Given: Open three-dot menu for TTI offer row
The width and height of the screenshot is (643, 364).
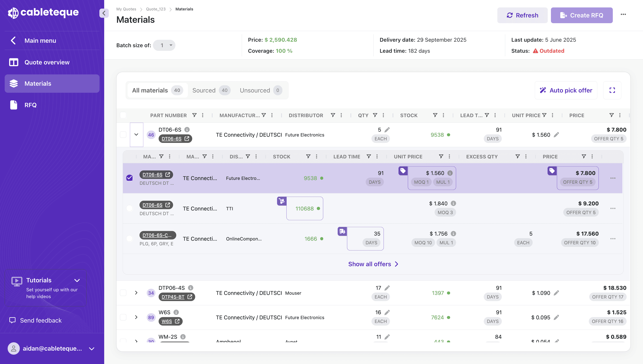Looking at the screenshot, I should [x=613, y=209].
